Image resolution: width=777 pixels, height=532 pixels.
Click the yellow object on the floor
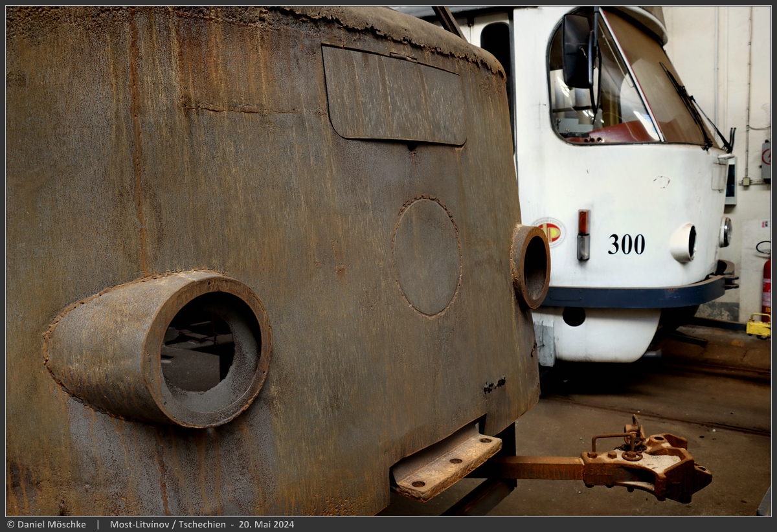click(x=758, y=326)
